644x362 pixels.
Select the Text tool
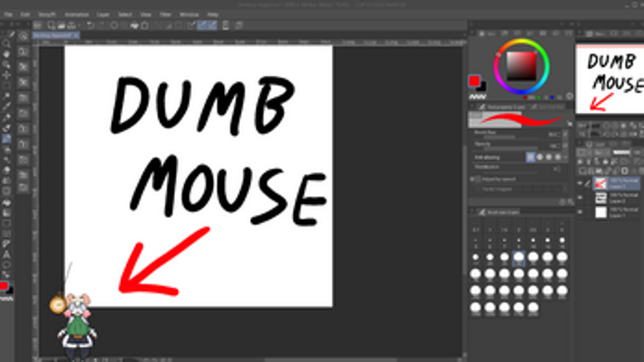(7, 253)
